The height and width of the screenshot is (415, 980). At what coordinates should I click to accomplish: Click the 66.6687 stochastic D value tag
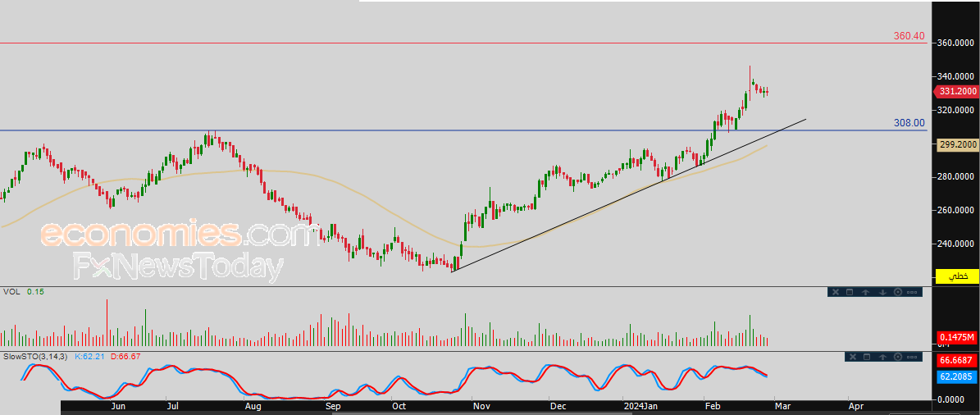957,361
